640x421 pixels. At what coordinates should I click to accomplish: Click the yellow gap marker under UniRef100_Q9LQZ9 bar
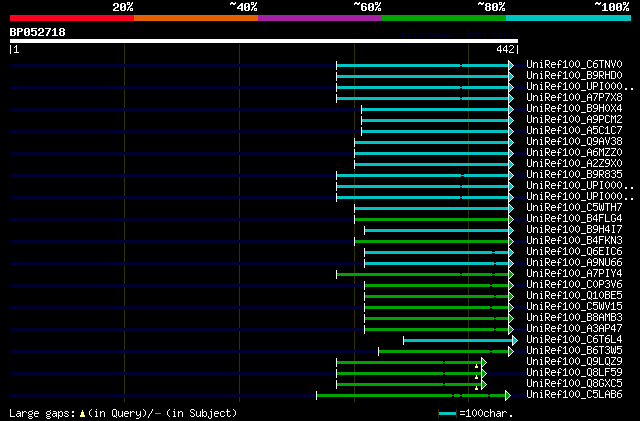(476, 366)
